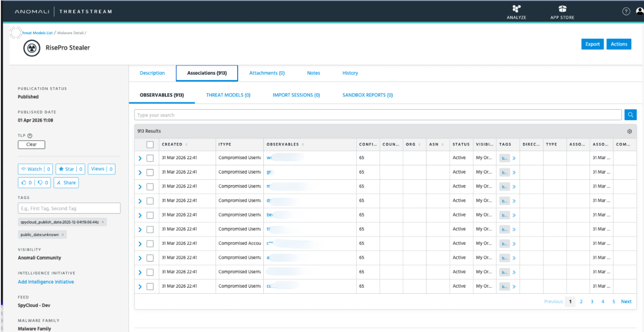Image resolution: width=644 pixels, height=332 pixels.
Task: Open the Sandbox Reports (0) sub-tab
Action: [368, 95]
